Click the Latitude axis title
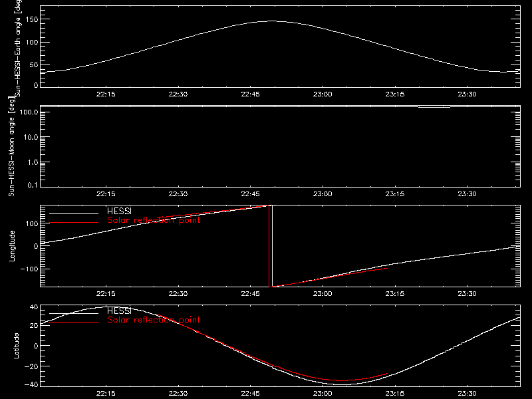Screen dimensions: 532x399 [x=16, y=346]
